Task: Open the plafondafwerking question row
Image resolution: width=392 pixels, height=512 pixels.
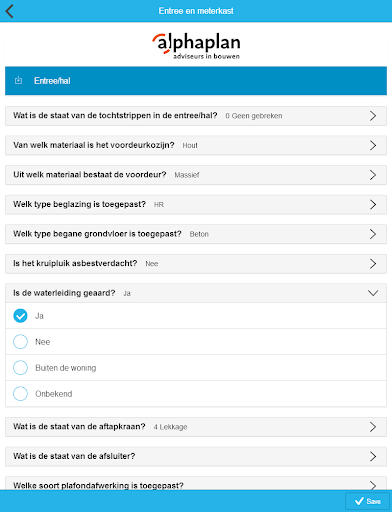Action: tap(196, 484)
